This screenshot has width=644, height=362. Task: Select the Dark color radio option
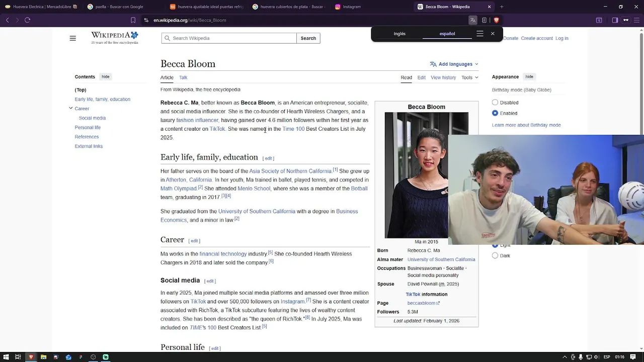[x=495, y=255]
